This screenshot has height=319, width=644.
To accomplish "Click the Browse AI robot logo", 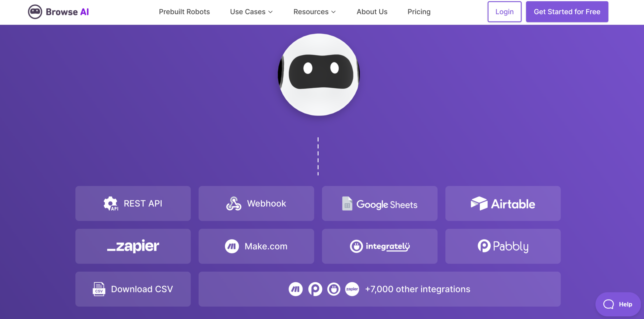I will pyautogui.click(x=35, y=11).
